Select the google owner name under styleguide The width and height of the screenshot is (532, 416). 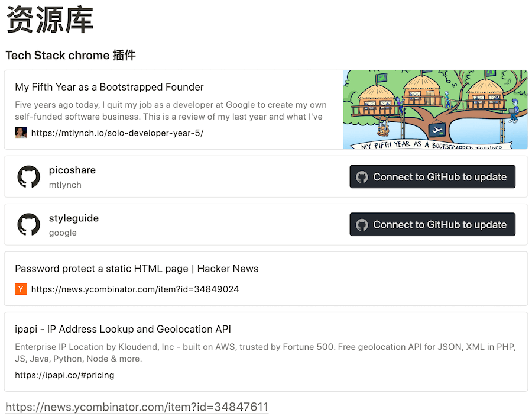[x=63, y=233]
